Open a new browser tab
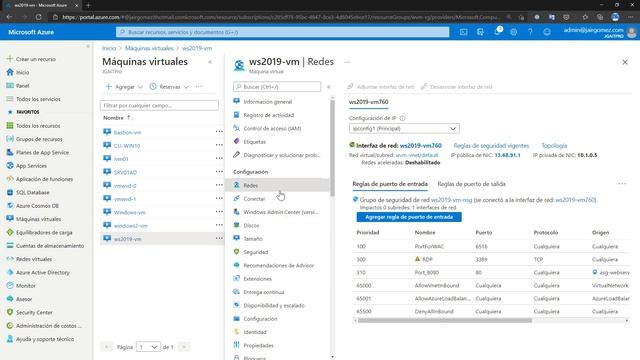Image resolution: width=640 pixels, height=360 pixels. [x=88, y=5]
